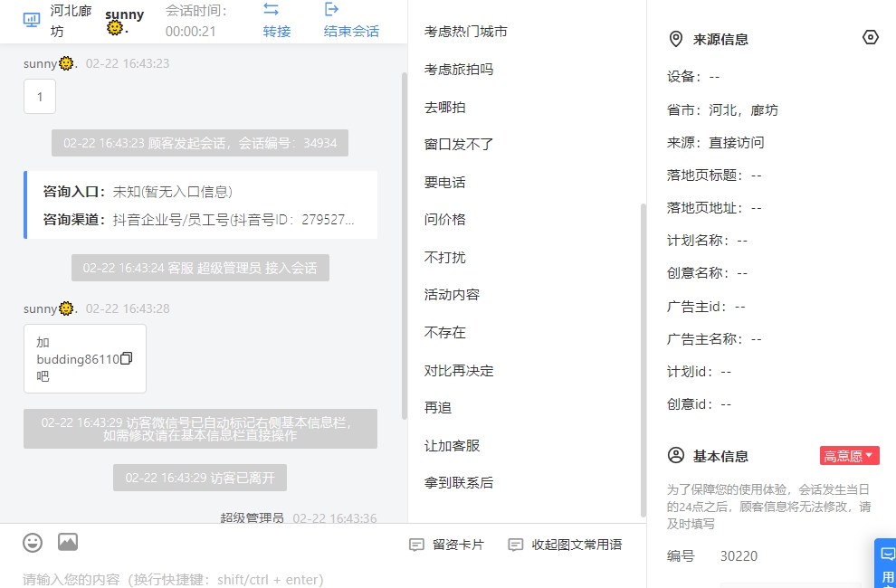Select the 不存在 quick phrase
896x588 pixels.
pyautogui.click(x=444, y=333)
